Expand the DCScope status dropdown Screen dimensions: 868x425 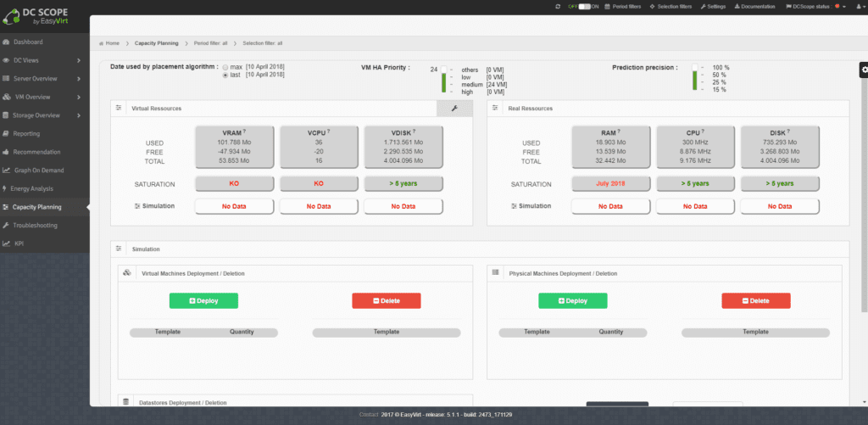coord(816,7)
